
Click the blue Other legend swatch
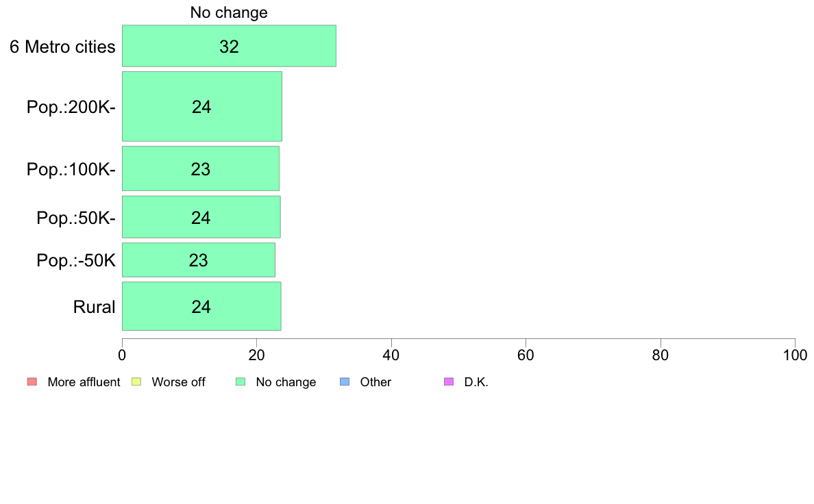[x=345, y=382]
